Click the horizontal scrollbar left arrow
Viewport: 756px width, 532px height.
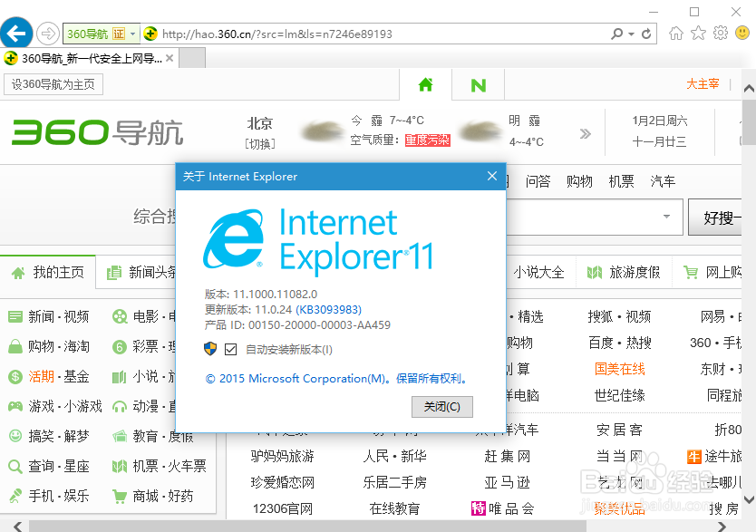(18, 526)
